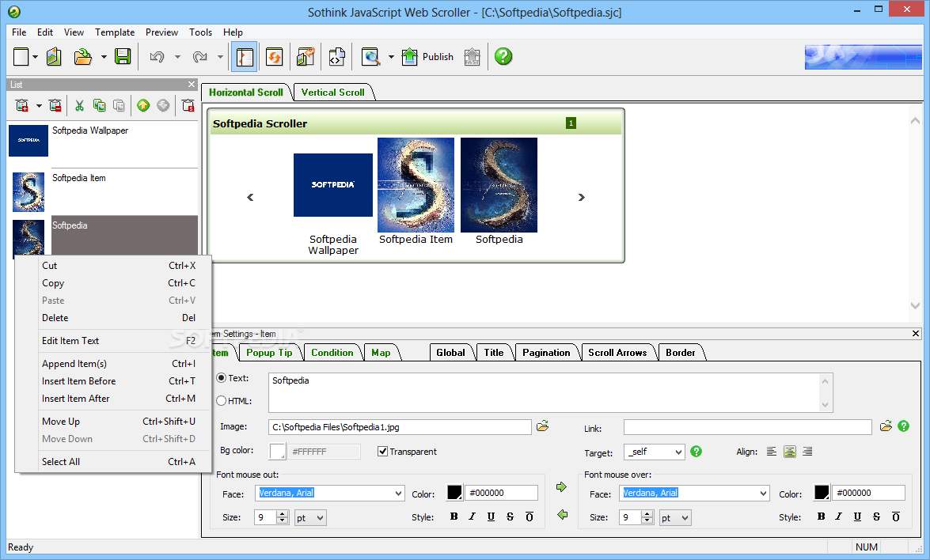Toggle underline in Font mouse out style

coord(491,516)
